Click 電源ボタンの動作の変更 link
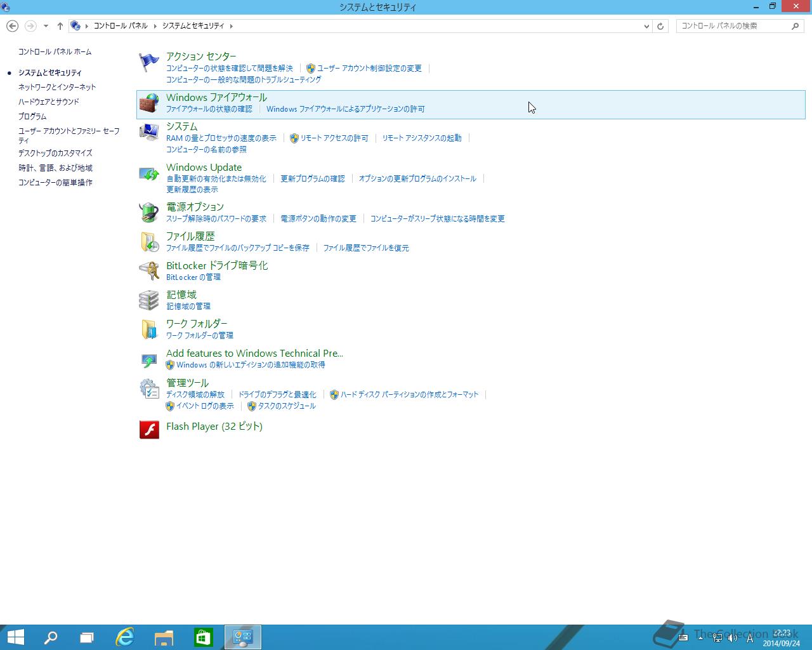 point(318,218)
